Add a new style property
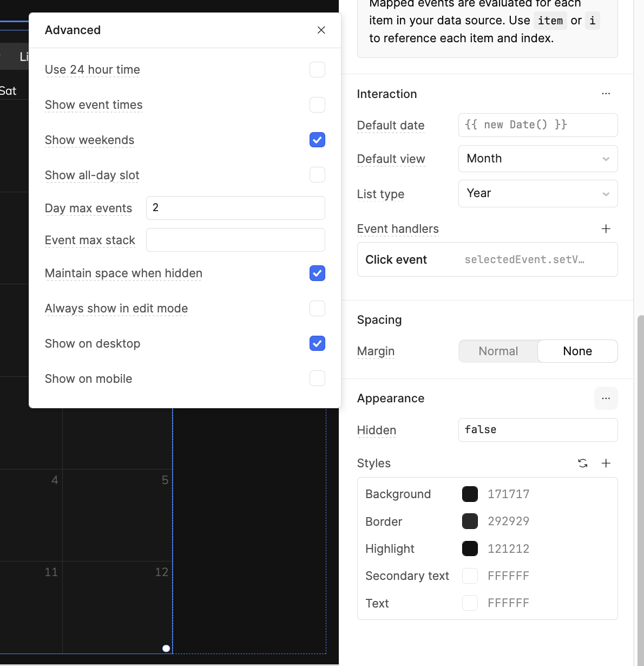 (606, 463)
